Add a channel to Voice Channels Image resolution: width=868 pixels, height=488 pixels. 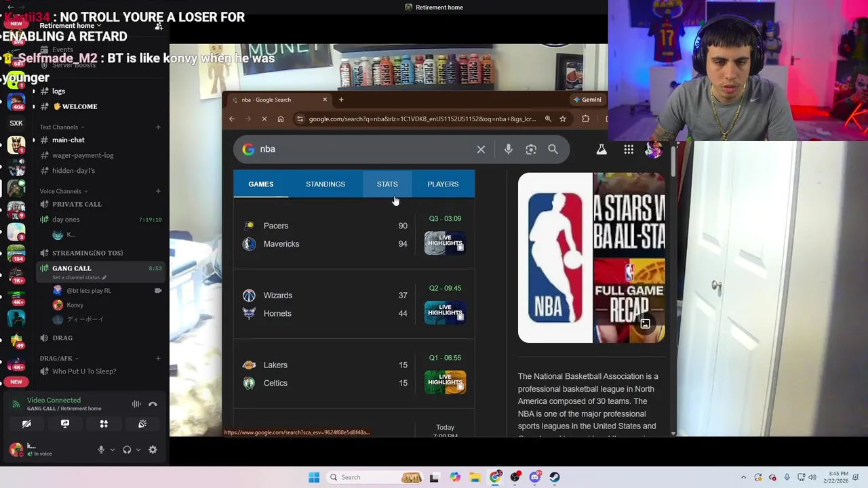click(x=158, y=191)
